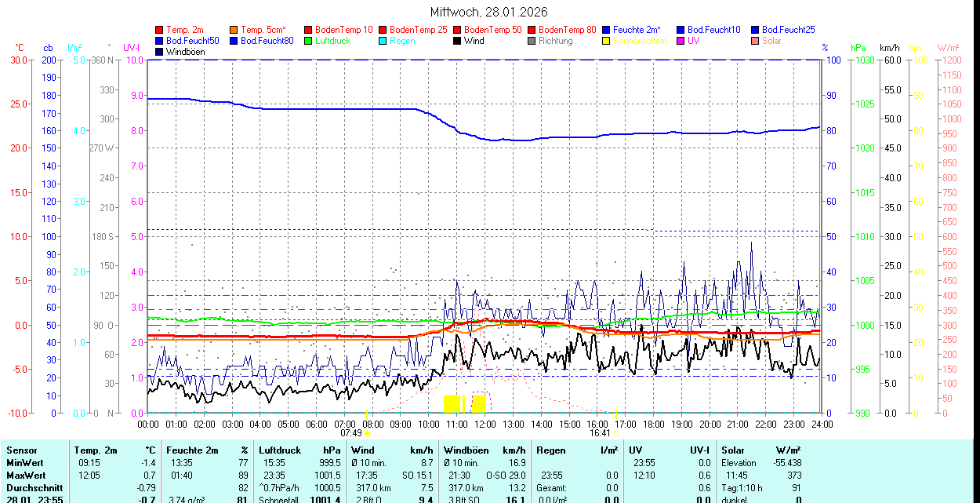Select the green Luftdruck legend square
The image size is (980, 503).
tap(309, 41)
